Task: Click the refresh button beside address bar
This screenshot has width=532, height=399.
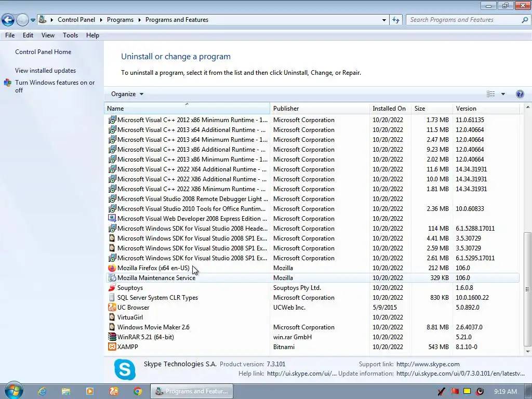Action: (x=395, y=20)
